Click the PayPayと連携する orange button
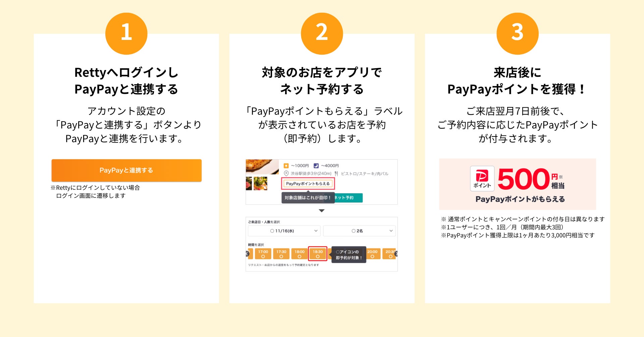644x337 pixels. (126, 170)
